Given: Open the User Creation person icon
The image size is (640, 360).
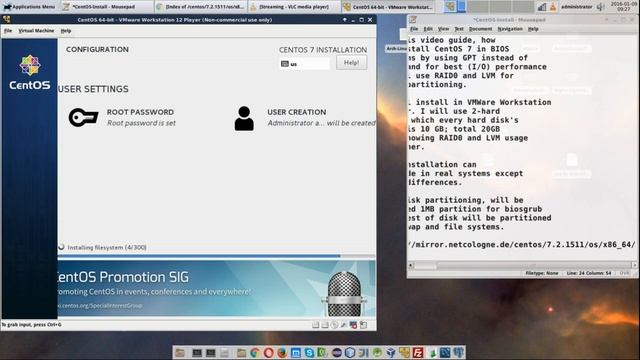Looking at the screenshot, I should tap(244, 118).
